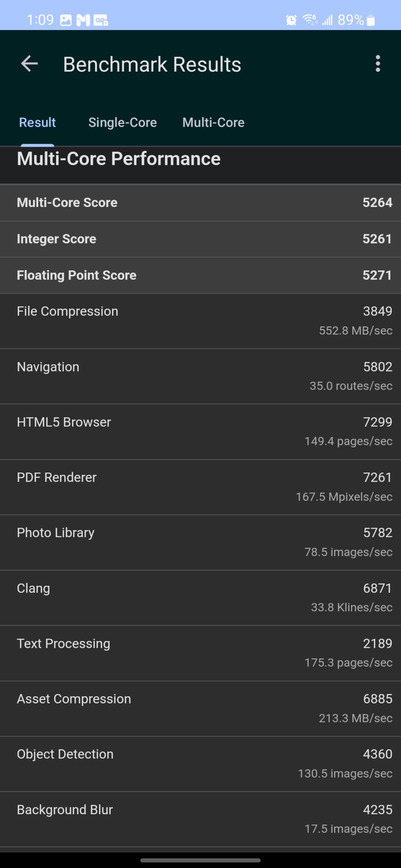The image size is (401, 868).
Task: Open the three-dot overflow menu
Action: click(x=378, y=64)
